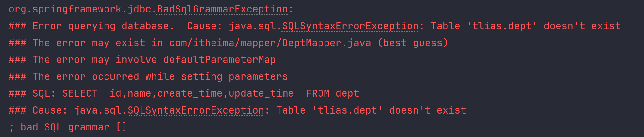Viewport: 644px width, 137px height.
Task: Open SQLSyntaxErrorException link in the final Cause line
Action: coord(196,110)
